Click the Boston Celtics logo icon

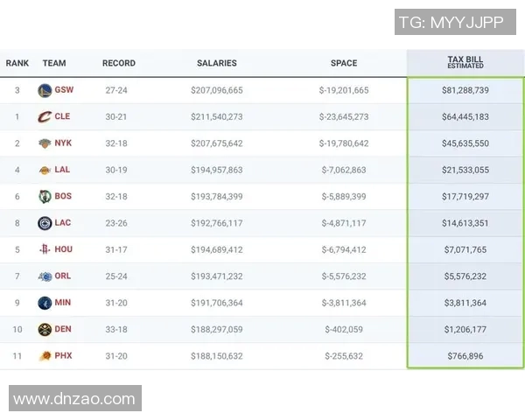click(45, 196)
